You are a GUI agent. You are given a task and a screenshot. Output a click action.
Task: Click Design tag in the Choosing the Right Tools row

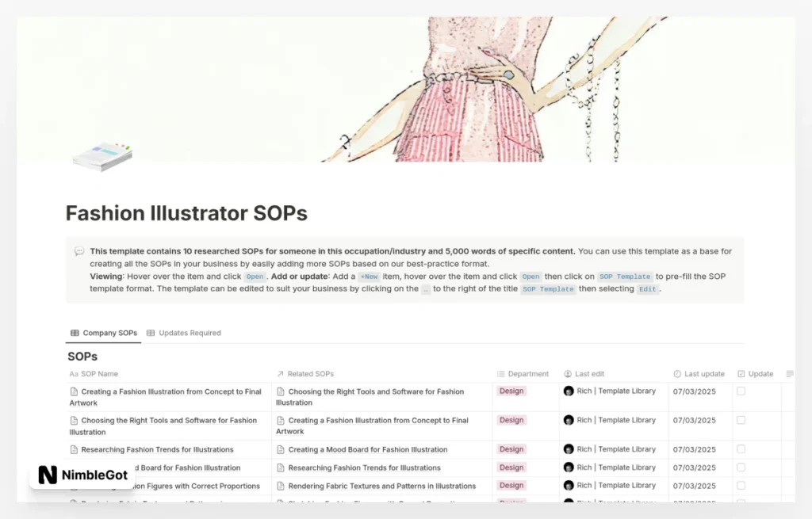pos(511,420)
